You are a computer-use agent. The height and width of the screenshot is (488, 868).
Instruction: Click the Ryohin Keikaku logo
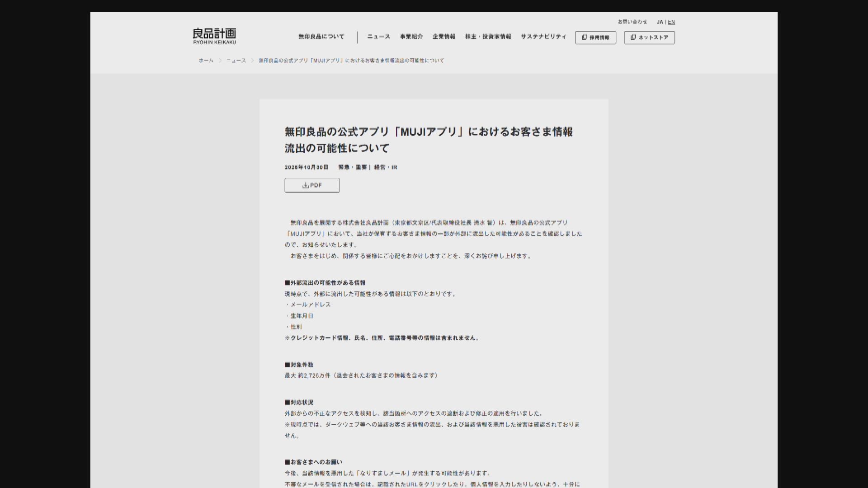[214, 36]
